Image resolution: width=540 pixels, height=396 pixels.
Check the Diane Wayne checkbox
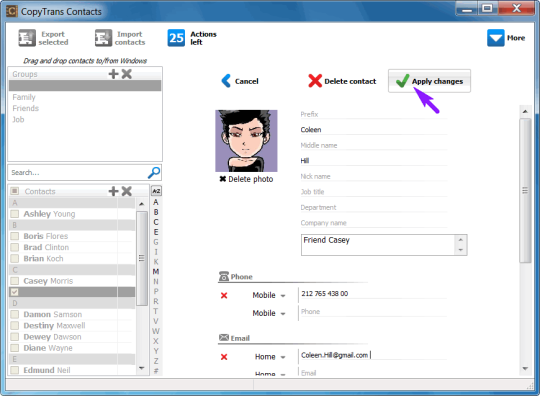tap(14, 348)
